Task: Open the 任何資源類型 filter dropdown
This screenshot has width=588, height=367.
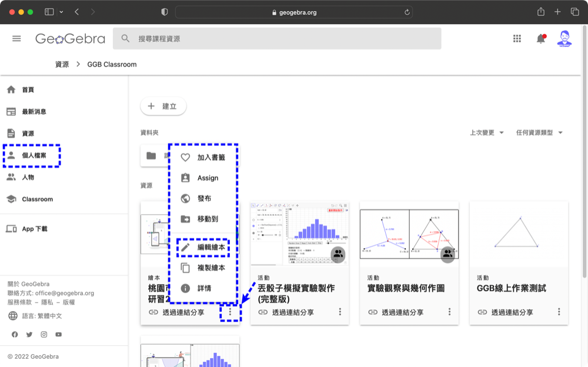Action: pos(539,132)
